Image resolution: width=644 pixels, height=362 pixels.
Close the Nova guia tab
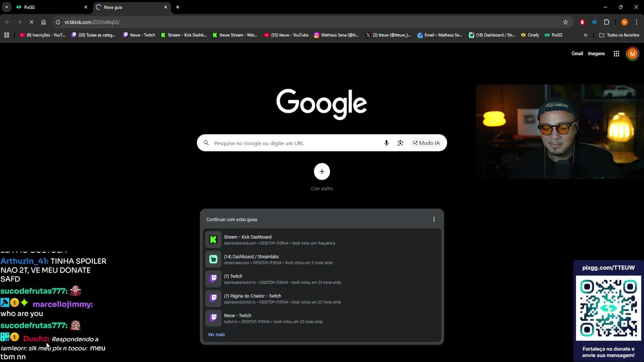pos(166,7)
